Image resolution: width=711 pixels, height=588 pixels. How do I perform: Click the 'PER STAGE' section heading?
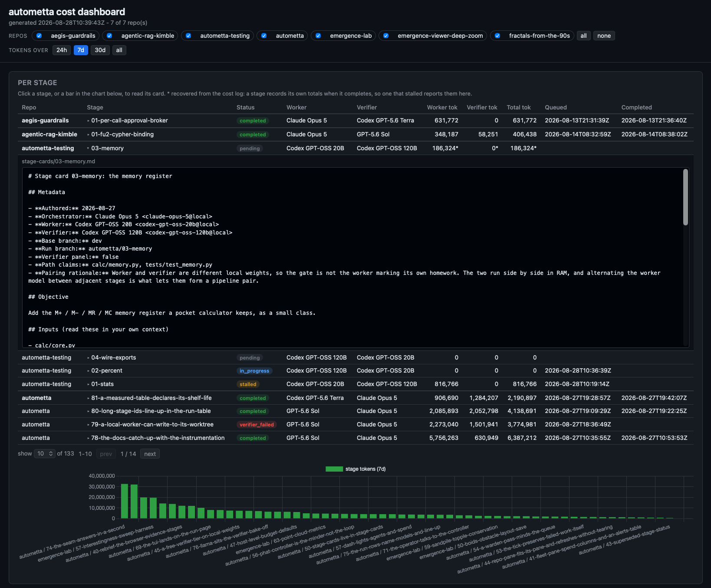[x=37, y=83]
